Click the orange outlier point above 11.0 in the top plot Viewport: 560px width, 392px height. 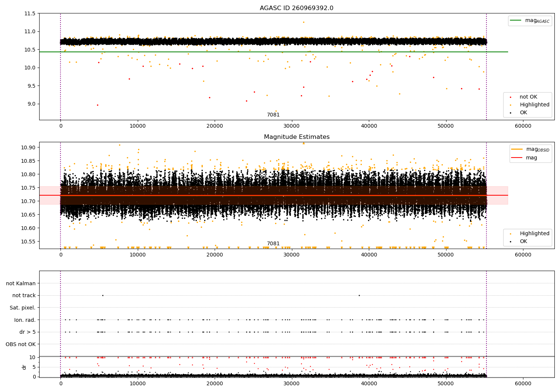pos(304,22)
